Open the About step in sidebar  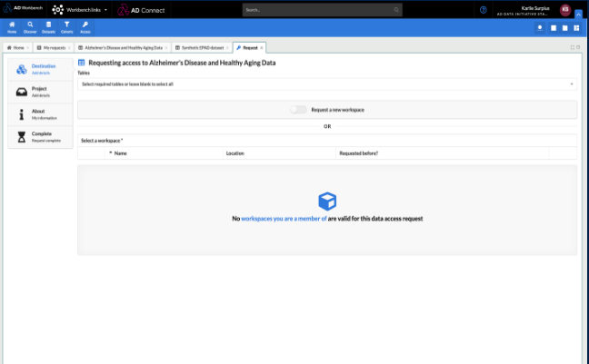tap(40, 114)
